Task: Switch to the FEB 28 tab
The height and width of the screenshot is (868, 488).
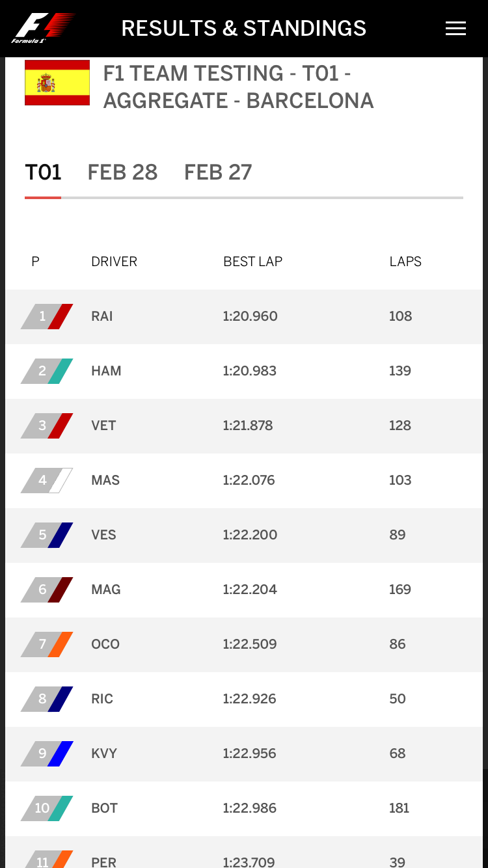Action: pos(122,172)
